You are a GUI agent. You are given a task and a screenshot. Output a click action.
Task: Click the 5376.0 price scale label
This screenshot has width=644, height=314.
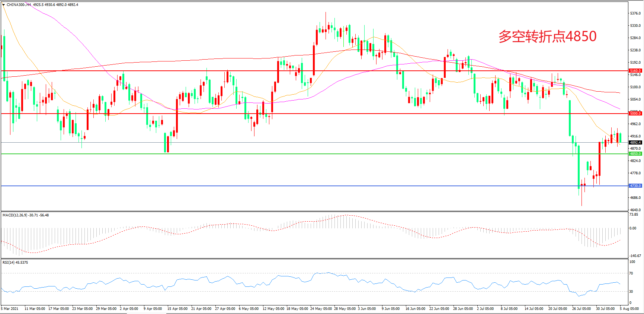pyautogui.click(x=635, y=13)
